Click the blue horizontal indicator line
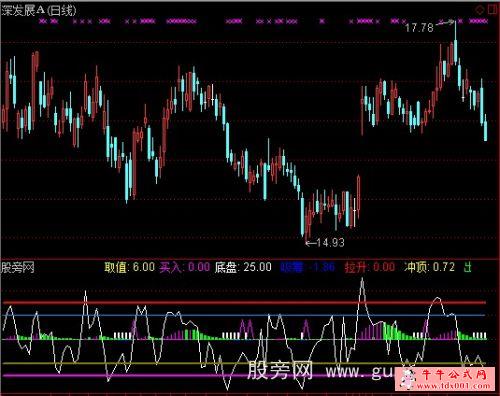 (x=244, y=315)
